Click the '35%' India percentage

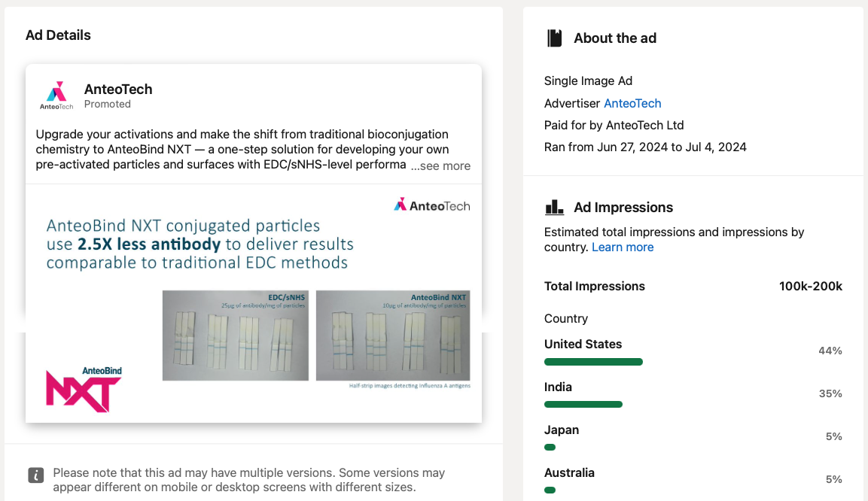(830, 393)
